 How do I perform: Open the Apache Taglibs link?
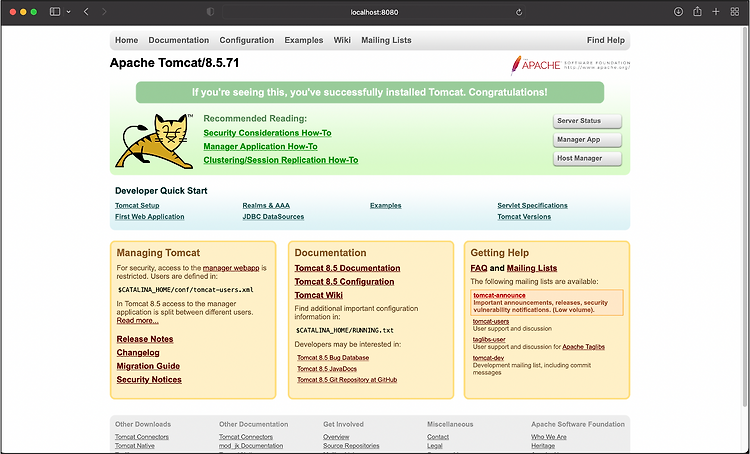[584, 347]
